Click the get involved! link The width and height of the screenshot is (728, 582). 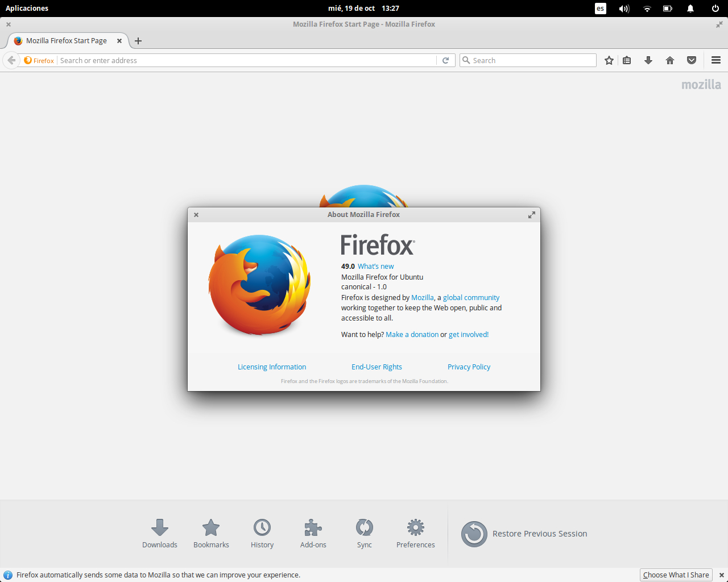(469, 335)
